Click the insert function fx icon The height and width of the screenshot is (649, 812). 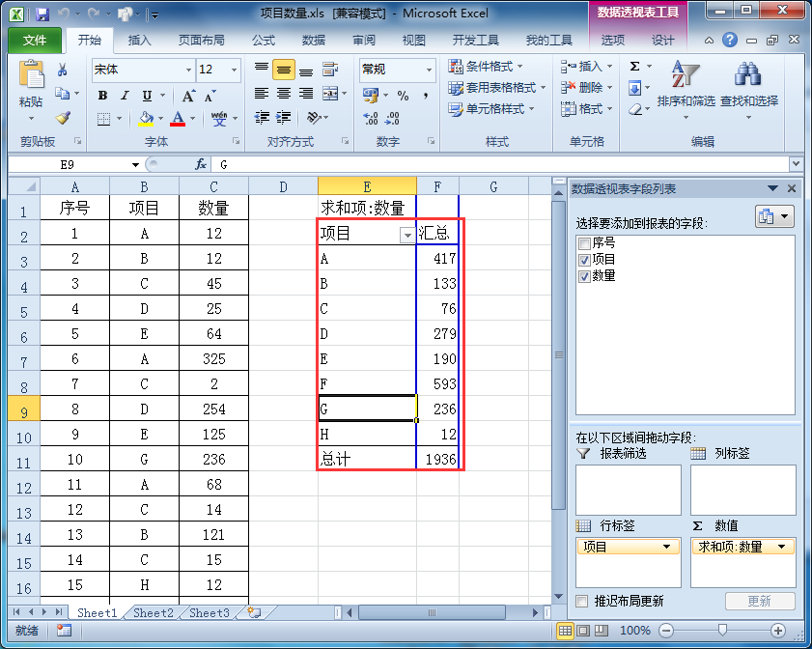(x=201, y=164)
